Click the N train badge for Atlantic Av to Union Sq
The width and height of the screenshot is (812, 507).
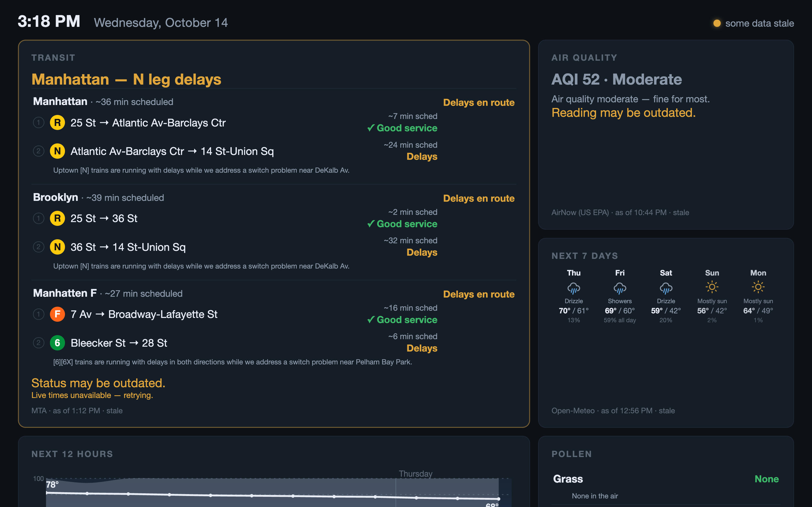pos(57,151)
